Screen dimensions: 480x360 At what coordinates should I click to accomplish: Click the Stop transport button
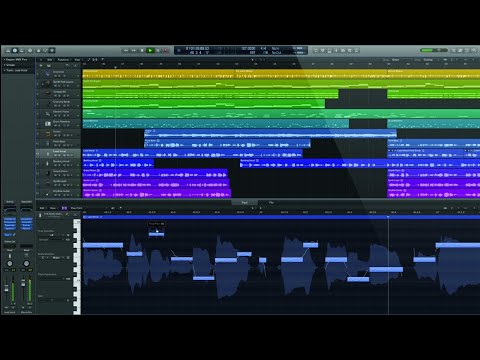coord(142,50)
